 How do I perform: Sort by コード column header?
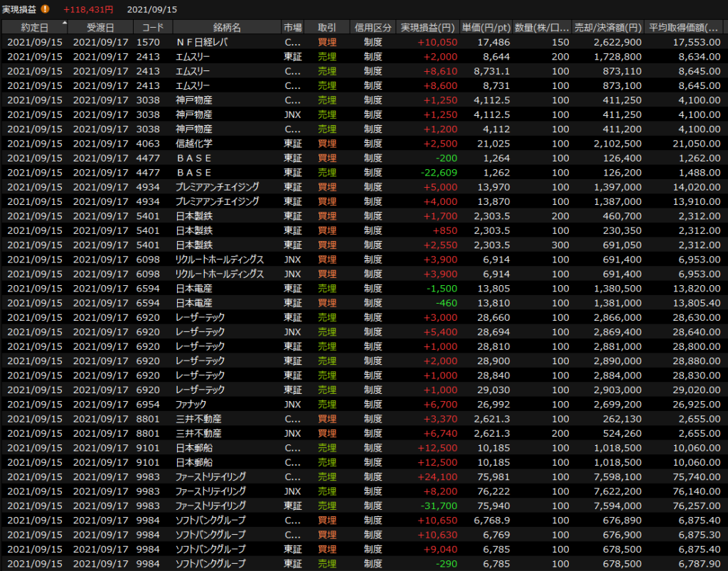pyautogui.click(x=152, y=28)
